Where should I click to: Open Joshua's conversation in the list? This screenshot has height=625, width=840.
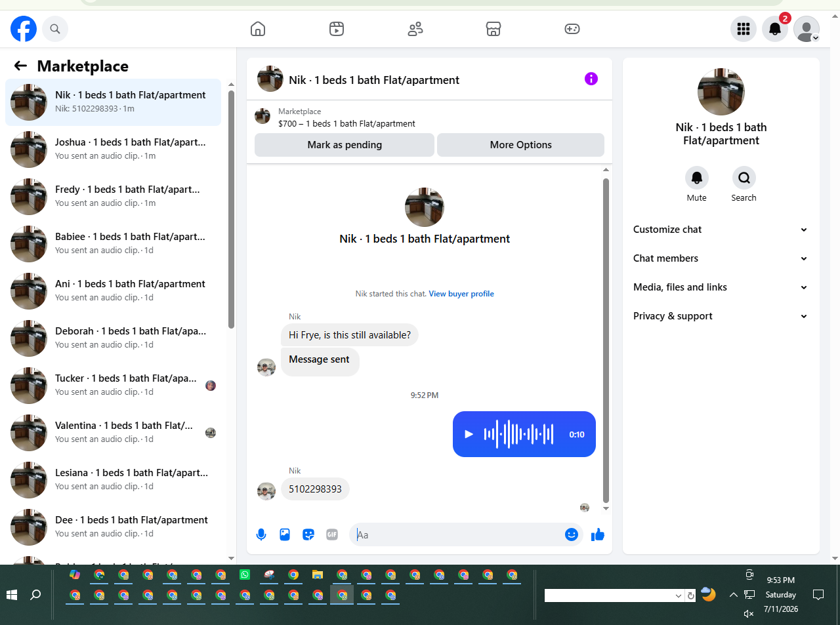pos(113,150)
